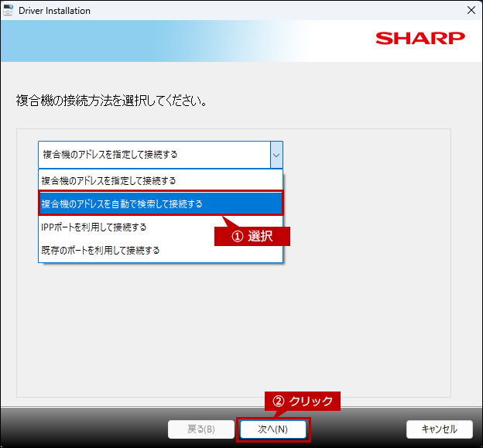This screenshot has width=483, height=448.
Task: Click the 次へ(N) button
Action: tap(272, 429)
